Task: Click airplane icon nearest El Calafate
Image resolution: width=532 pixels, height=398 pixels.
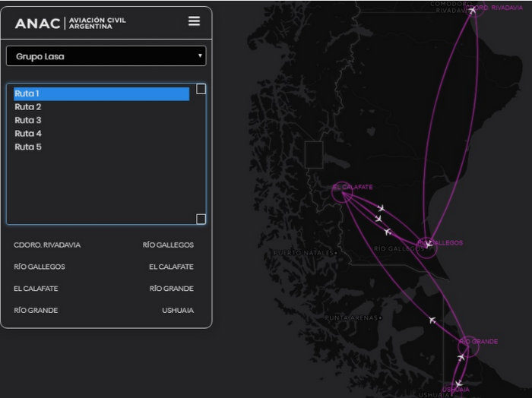Action: [x=381, y=208]
